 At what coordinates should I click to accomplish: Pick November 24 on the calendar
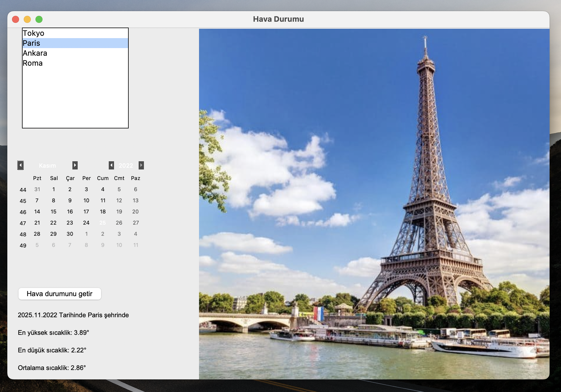click(86, 223)
